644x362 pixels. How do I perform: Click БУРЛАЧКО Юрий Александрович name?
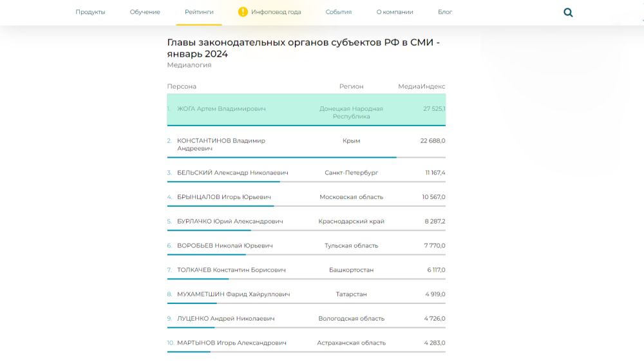pyautogui.click(x=230, y=222)
